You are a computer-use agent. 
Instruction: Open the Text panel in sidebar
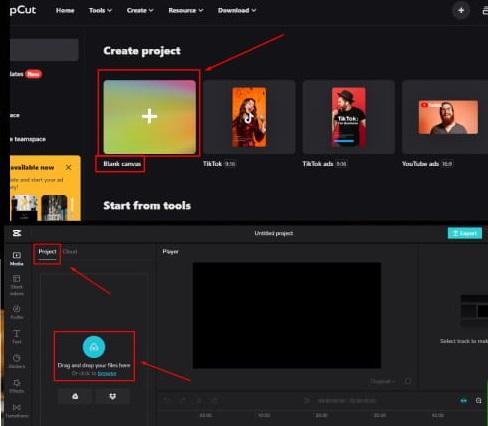click(17, 337)
